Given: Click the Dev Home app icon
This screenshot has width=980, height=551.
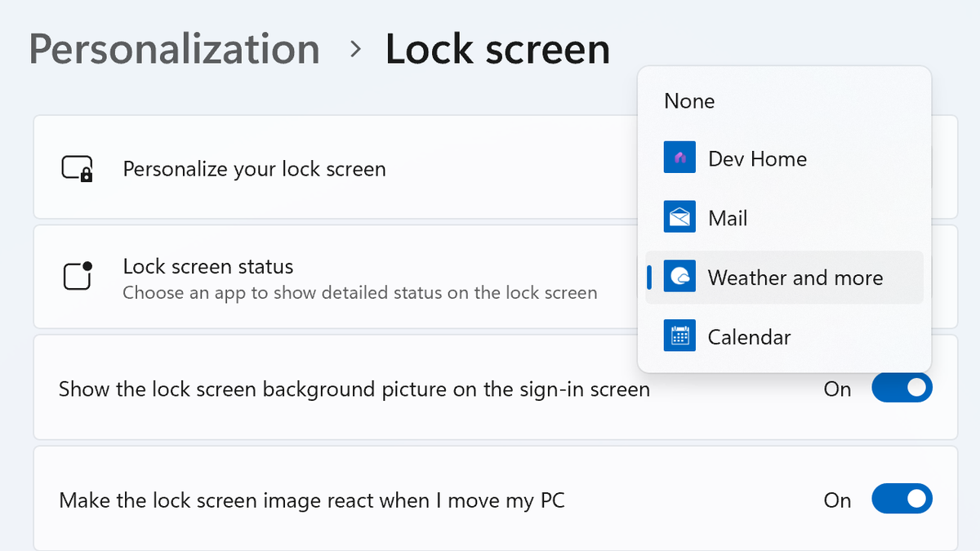Looking at the screenshot, I should click(x=679, y=158).
